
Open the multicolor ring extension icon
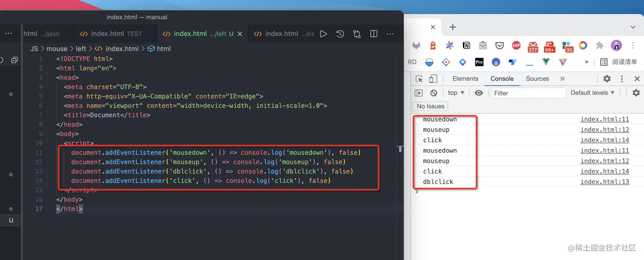click(583, 45)
